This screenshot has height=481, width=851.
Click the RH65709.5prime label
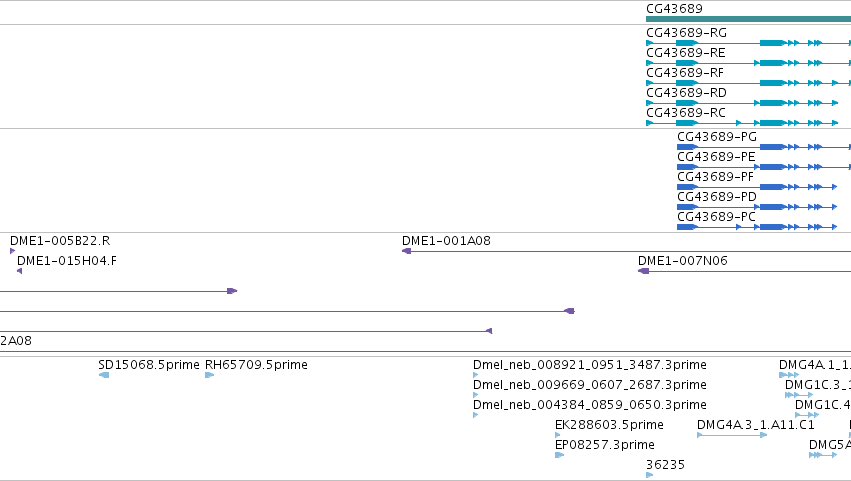coord(256,365)
